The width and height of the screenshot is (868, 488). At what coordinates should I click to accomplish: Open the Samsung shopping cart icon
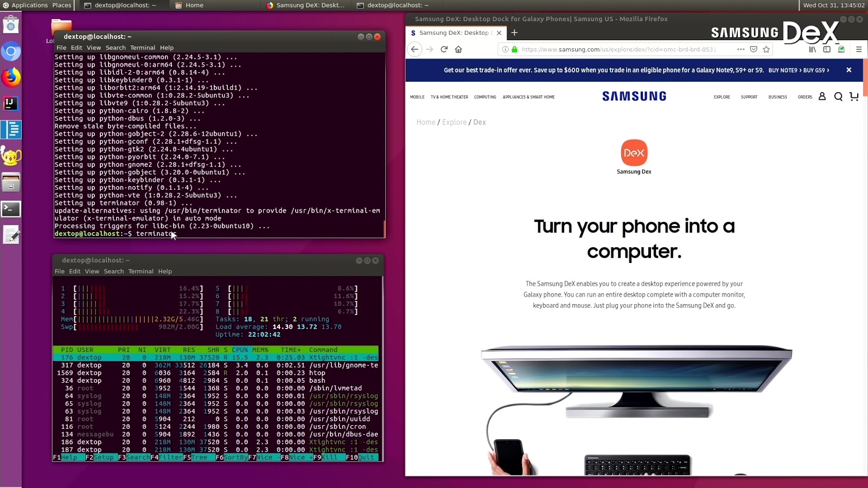854,97
